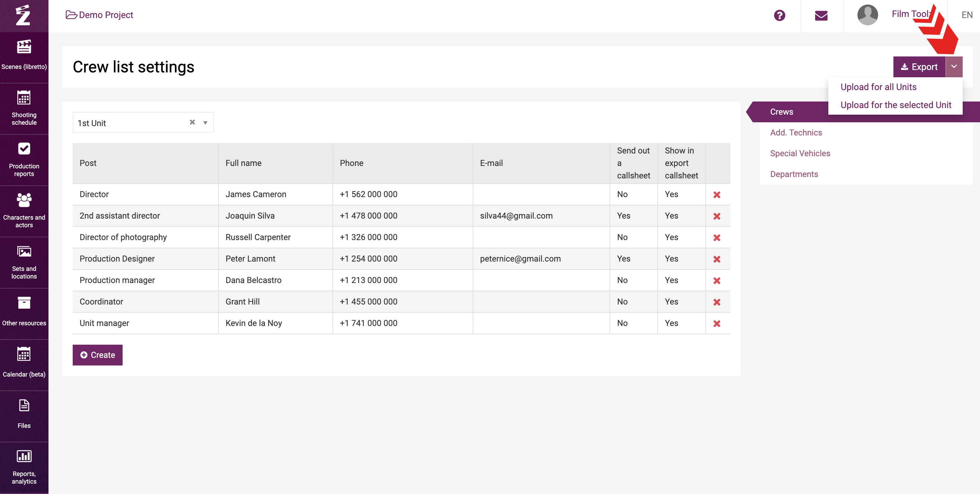Toggle the Export dropdown chevron

click(x=954, y=67)
